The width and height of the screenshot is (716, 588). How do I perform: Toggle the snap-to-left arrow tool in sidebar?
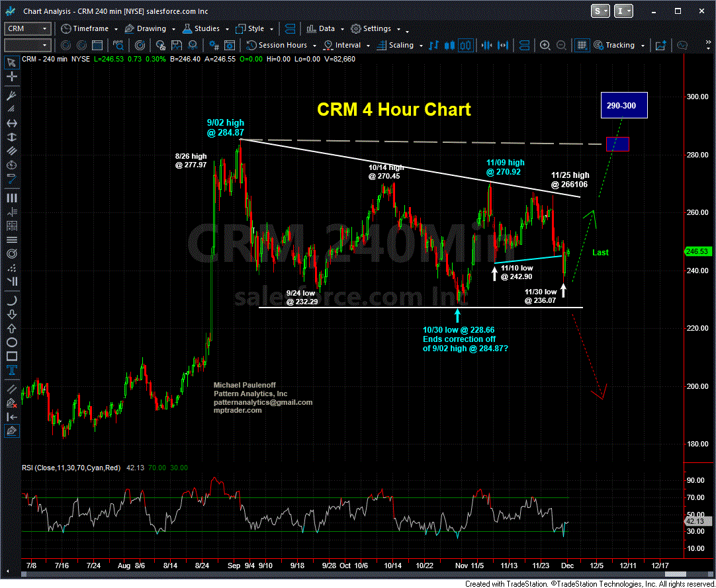(x=13, y=416)
